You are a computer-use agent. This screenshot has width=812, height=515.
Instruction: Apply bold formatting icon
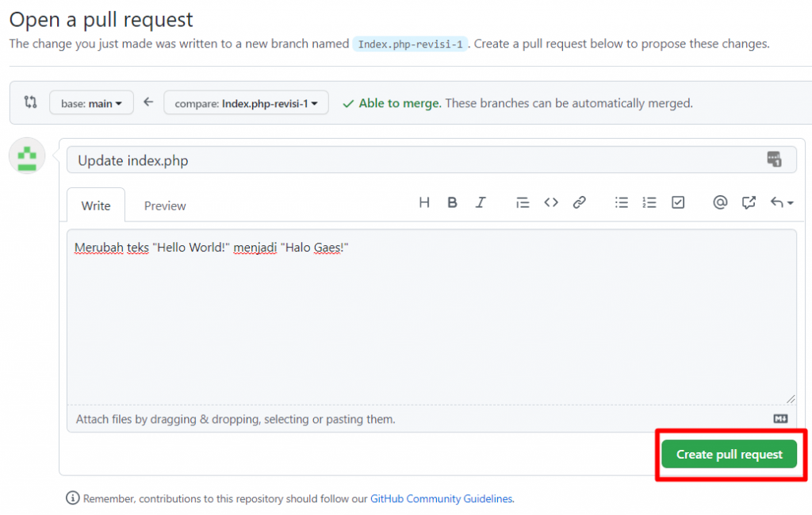[x=452, y=202]
